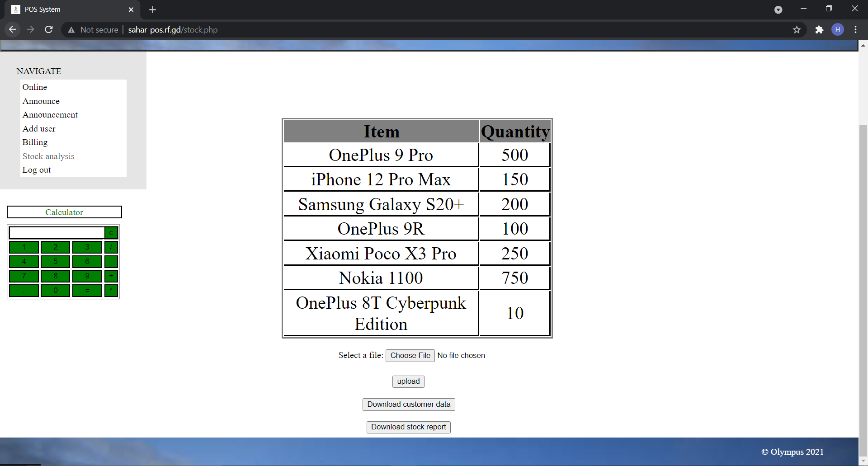Screen dimensions: 868x466
Task: Go back to the previous page
Action: click(x=13, y=29)
